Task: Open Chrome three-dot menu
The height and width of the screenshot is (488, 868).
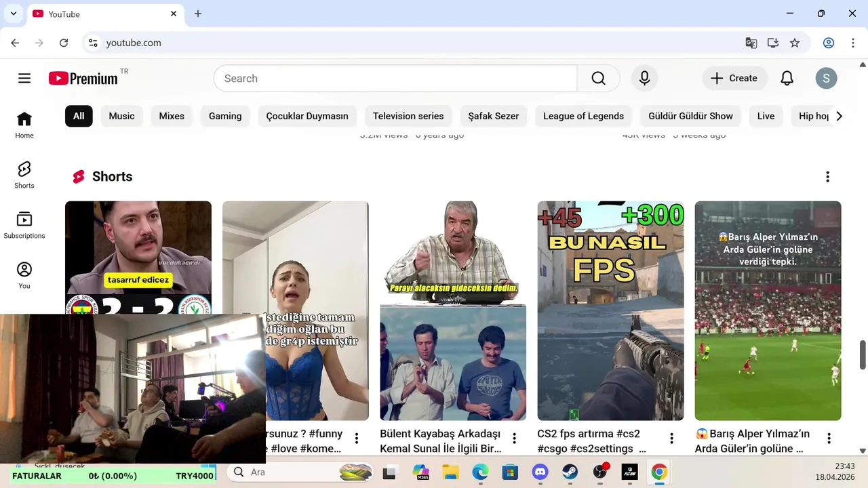Action: point(852,43)
